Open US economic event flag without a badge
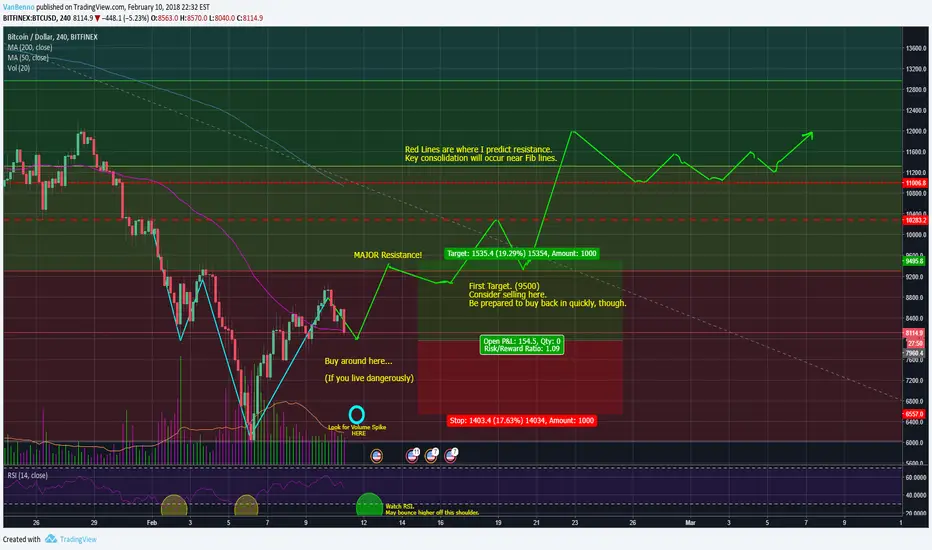This screenshot has height=550, width=932. click(376, 456)
